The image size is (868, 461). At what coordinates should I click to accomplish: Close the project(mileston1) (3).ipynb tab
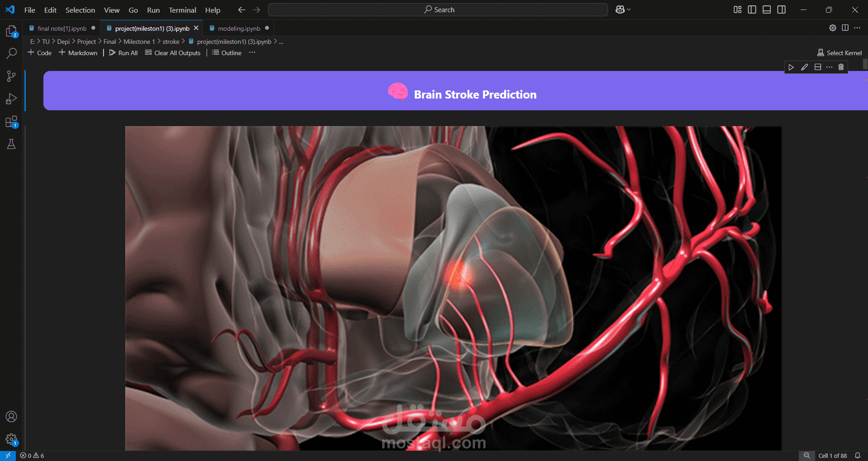pyautogui.click(x=196, y=28)
